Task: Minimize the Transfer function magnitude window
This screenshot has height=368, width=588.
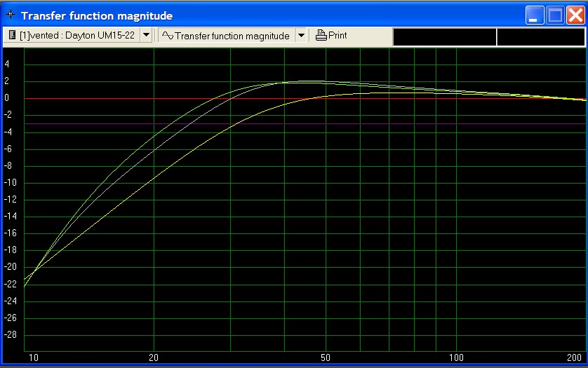Action: [x=536, y=15]
